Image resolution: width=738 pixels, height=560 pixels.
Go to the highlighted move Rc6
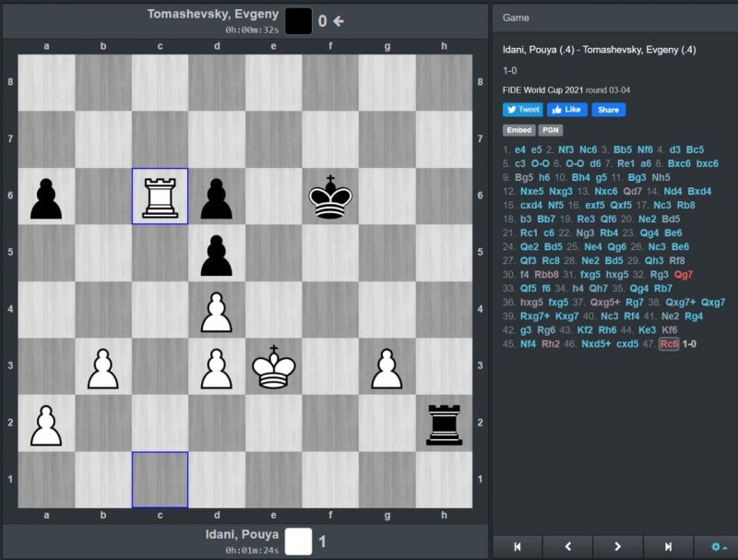(669, 343)
